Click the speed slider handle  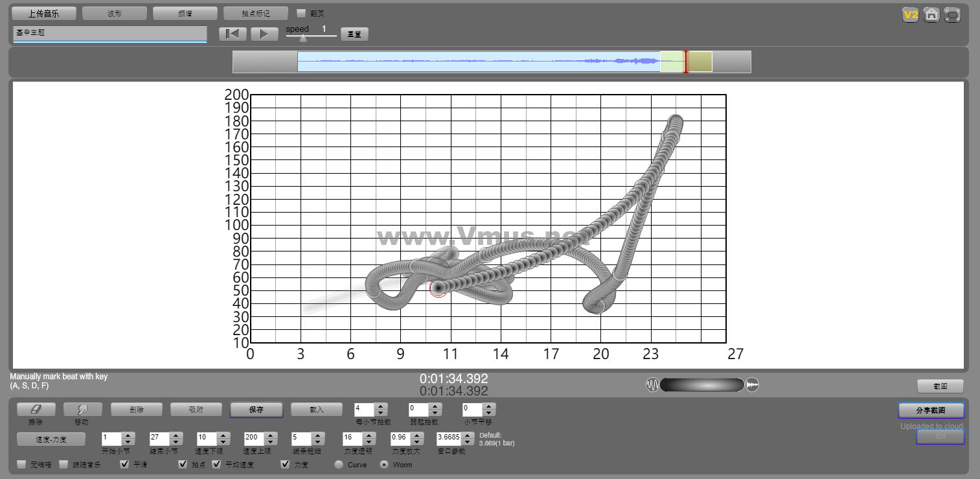coord(302,38)
